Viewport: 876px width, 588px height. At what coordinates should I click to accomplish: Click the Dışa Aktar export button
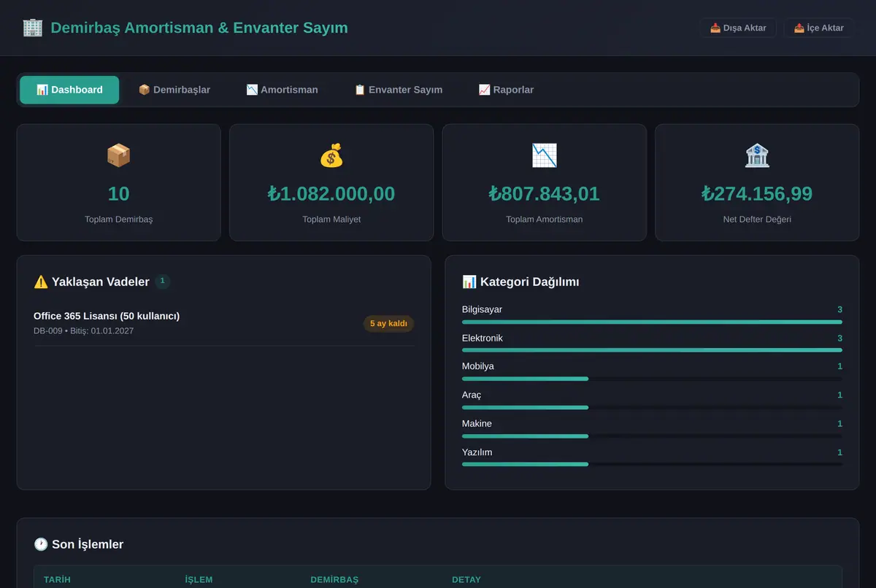(x=738, y=28)
